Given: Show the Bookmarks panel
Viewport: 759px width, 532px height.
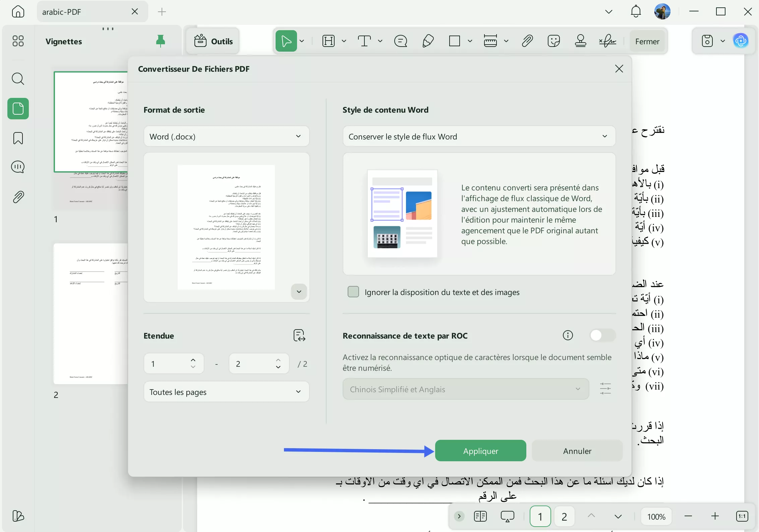Looking at the screenshot, I should tap(18, 138).
